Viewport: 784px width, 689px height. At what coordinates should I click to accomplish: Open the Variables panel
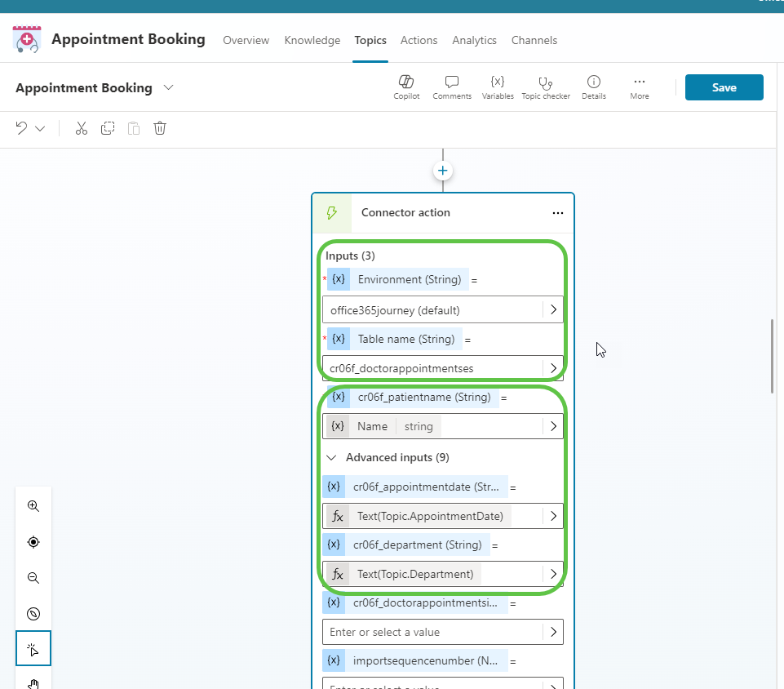pyautogui.click(x=498, y=87)
